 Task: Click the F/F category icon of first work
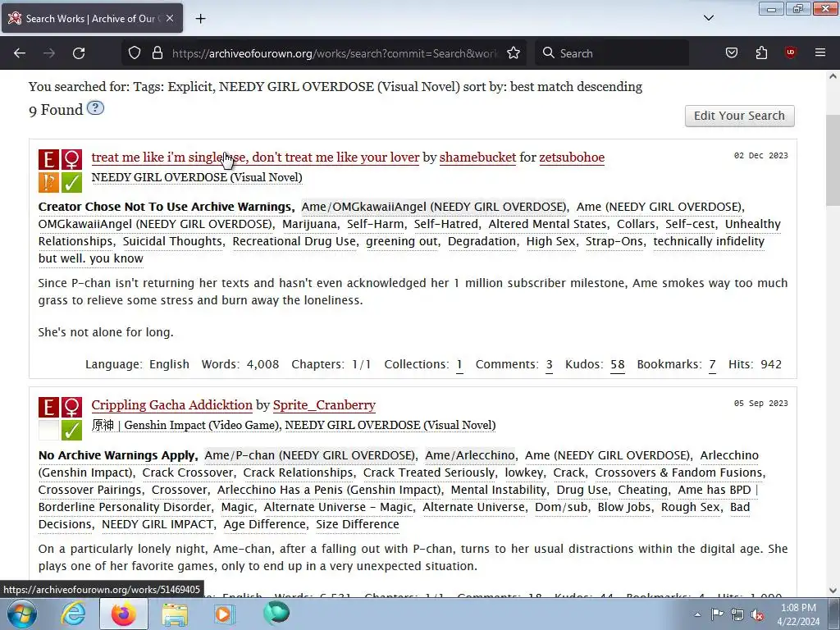click(x=71, y=159)
